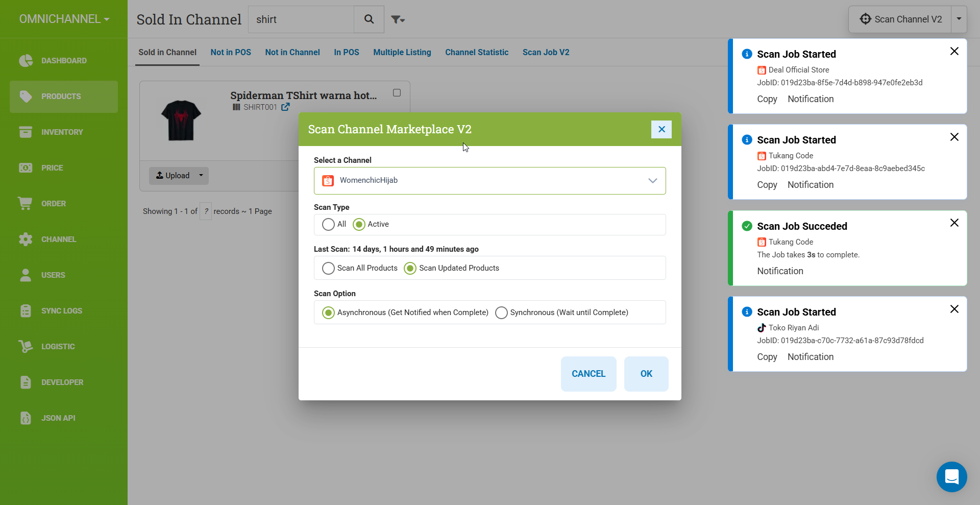Image resolution: width=980 pixels, height=505 pixels.
Task: Click the Developer document icon
Action: pyautogui.click(x=26, y=382)
